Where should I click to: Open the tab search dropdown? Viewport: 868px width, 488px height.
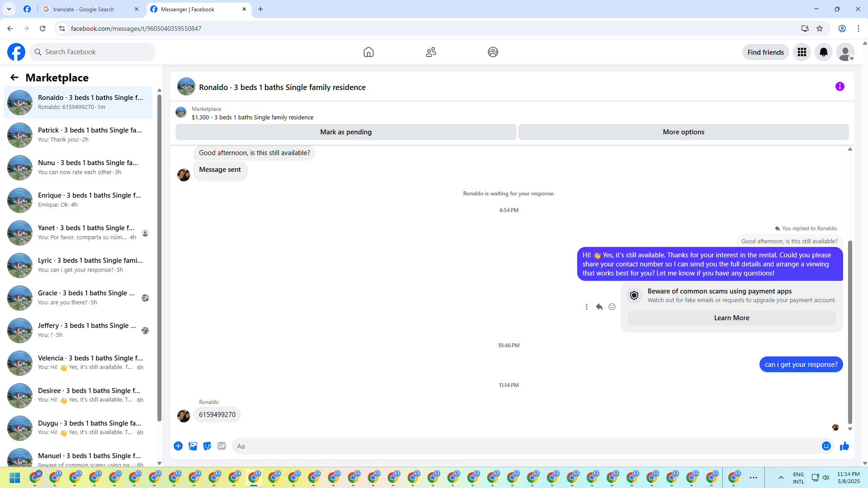pos(9,9)
